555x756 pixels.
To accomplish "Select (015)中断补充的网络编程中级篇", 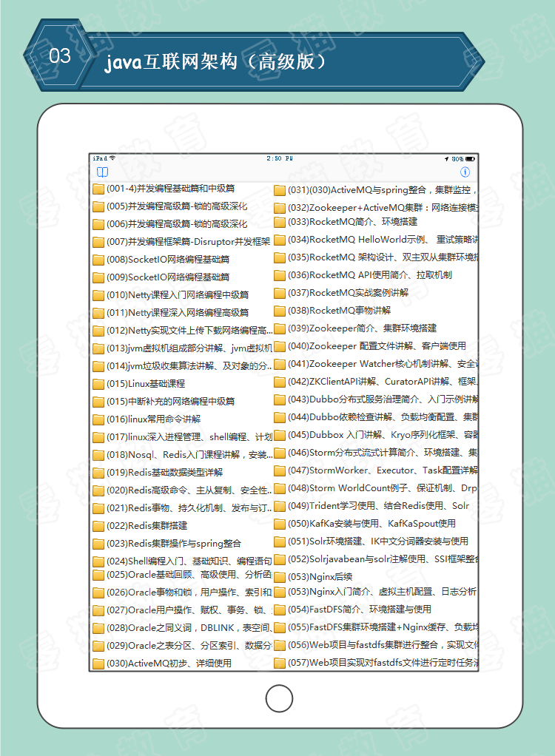I will (171, 401).
